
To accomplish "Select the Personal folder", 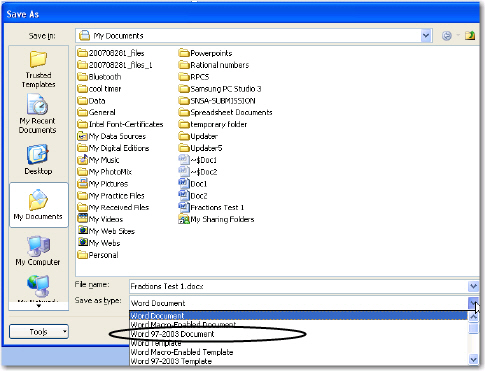I will tap(98, 255).
